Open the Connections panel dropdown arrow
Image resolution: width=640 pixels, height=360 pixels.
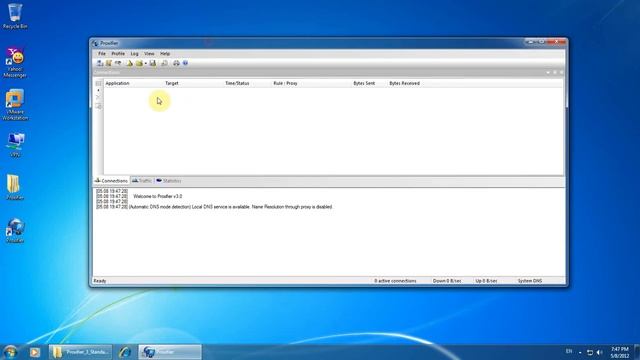click(x=548, y=73)
